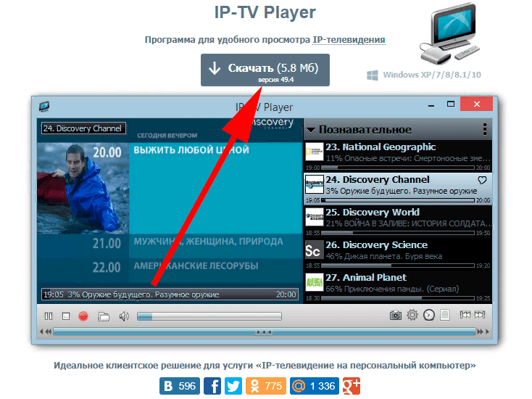Toggle the channel list panel icon
Image resolution: width=532 pixels, height=399 pixels.
[x=445, y=315]
